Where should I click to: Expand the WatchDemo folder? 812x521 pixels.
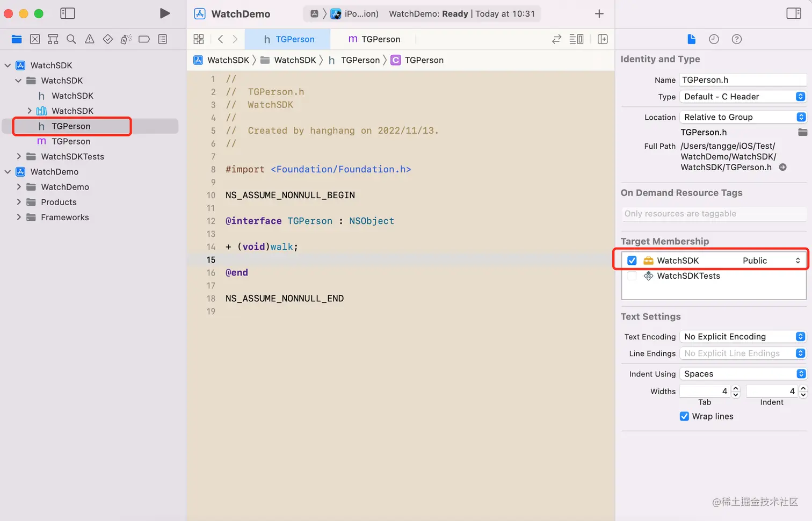(19, 187)
